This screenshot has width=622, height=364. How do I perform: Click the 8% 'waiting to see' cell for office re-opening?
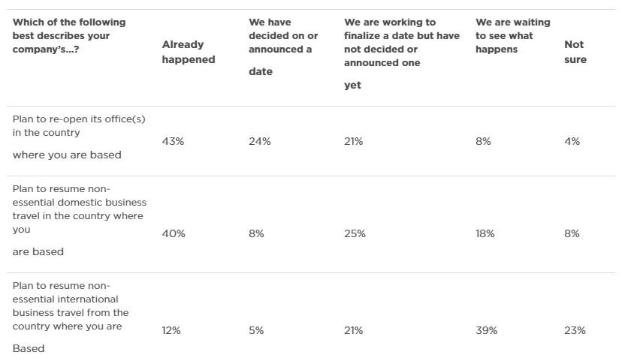[x=483, y=141]
